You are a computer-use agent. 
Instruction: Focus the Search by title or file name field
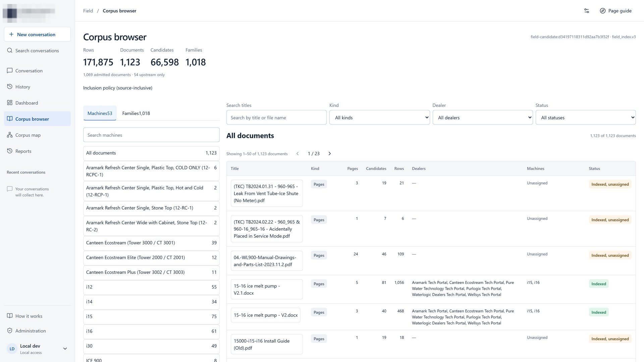click(276, 117)
